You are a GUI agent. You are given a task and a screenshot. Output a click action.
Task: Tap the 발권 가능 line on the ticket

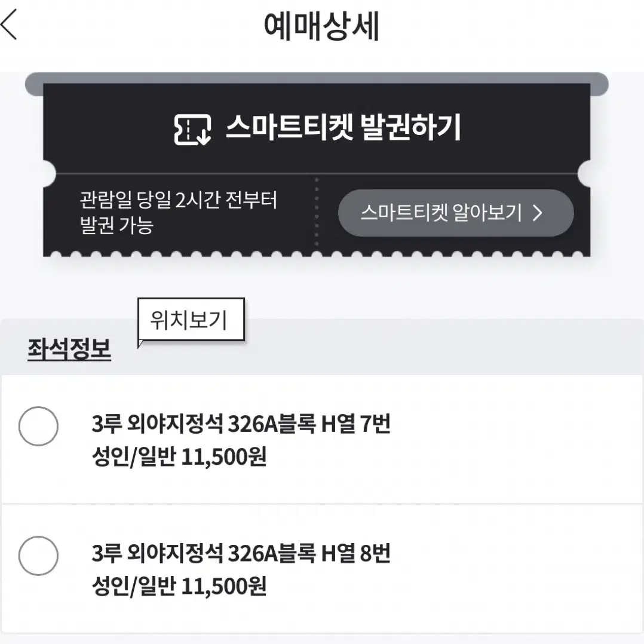(116, 225)
